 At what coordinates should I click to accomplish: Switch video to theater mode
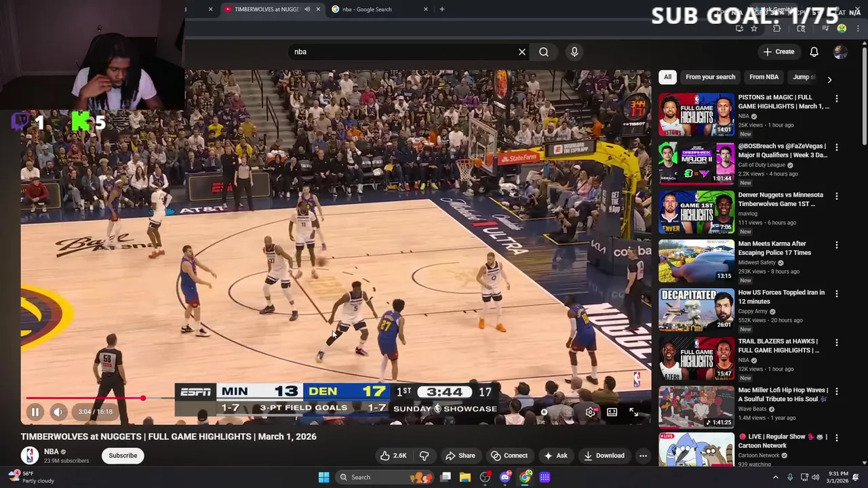612,411
